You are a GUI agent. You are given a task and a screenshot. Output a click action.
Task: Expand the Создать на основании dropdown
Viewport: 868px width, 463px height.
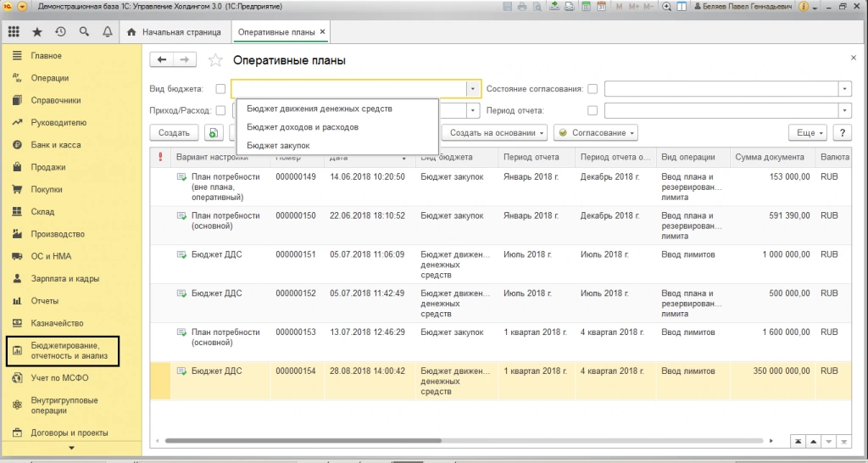point(495,133)
